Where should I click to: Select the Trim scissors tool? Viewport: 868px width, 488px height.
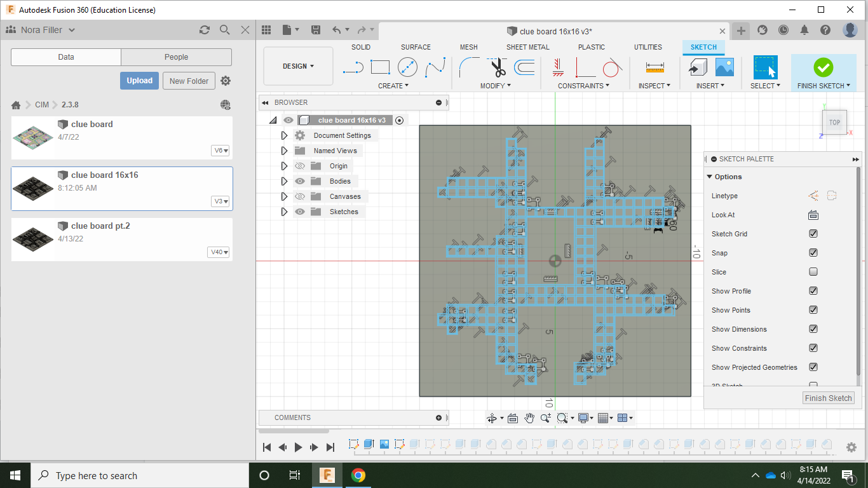[x=498, y=67]
